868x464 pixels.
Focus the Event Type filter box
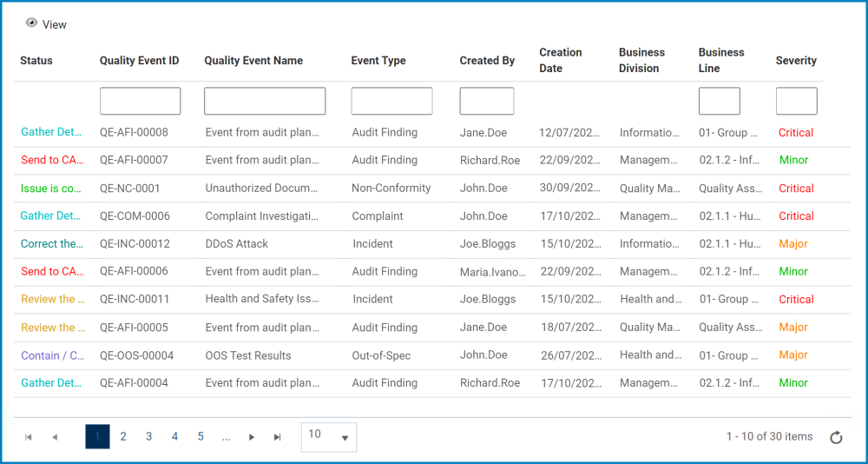click(x=391, y=101)
